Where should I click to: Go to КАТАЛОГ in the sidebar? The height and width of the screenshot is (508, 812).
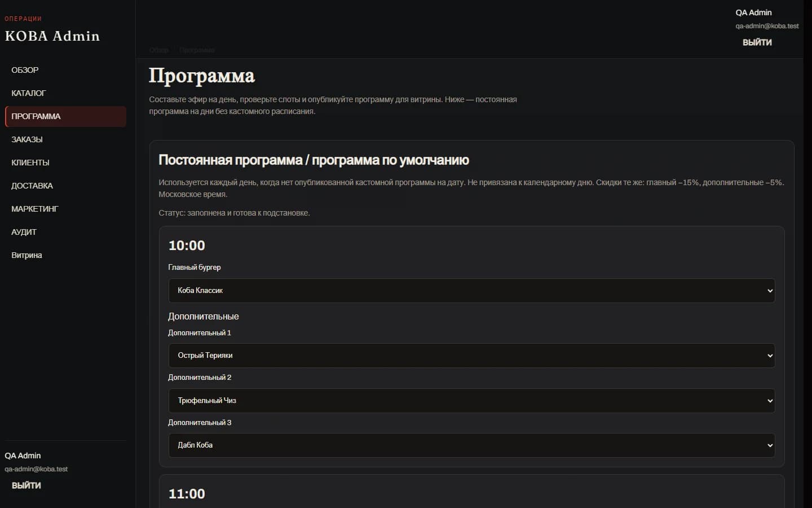(x=65, y=93)
